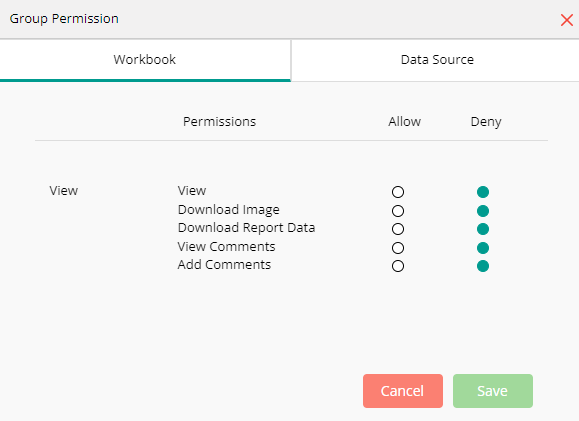Screen dimensions: 579x421
Task: Click the View Comments permission label
Action: pos(226,246)
